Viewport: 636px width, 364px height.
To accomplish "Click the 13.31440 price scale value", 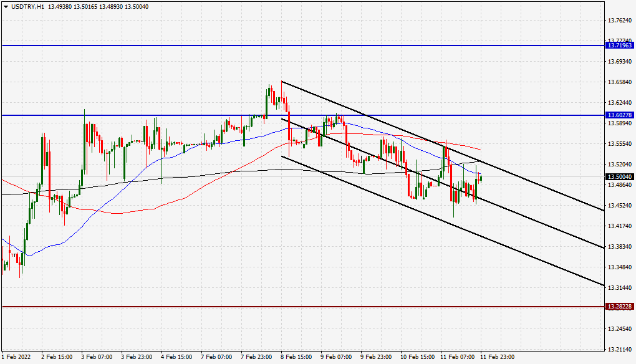I will point(620,287).
